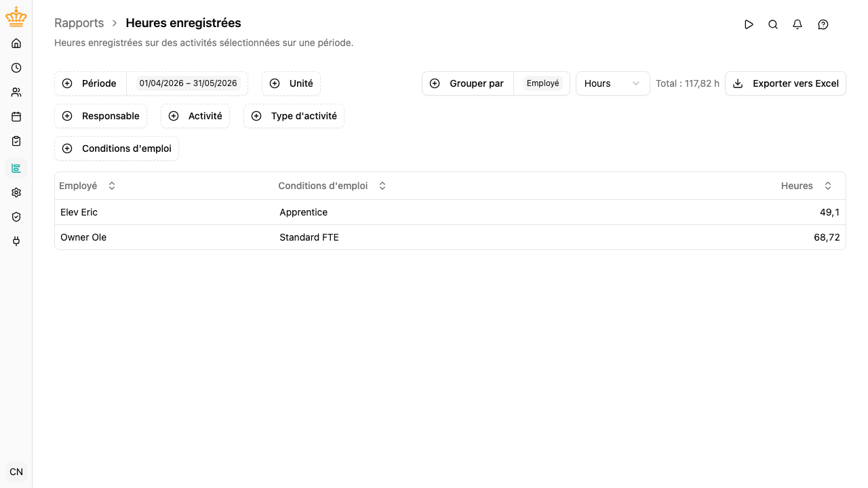Click the play icon in header

coord(749,24)
